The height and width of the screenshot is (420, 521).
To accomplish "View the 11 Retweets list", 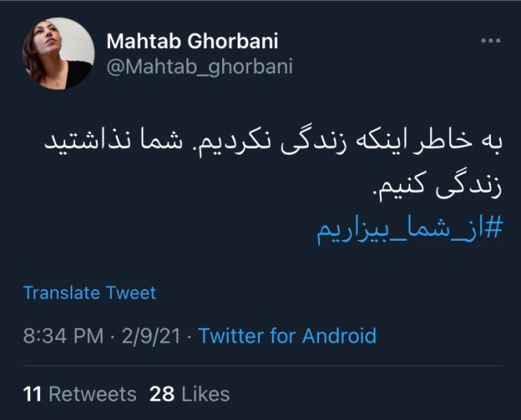I will (80, 394).
